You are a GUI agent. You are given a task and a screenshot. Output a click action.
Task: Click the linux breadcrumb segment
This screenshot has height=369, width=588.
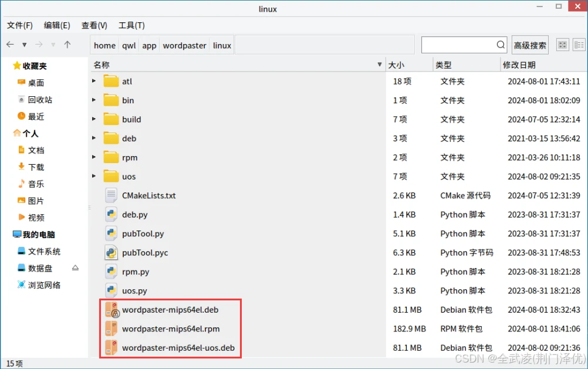(x=222, y=45)
